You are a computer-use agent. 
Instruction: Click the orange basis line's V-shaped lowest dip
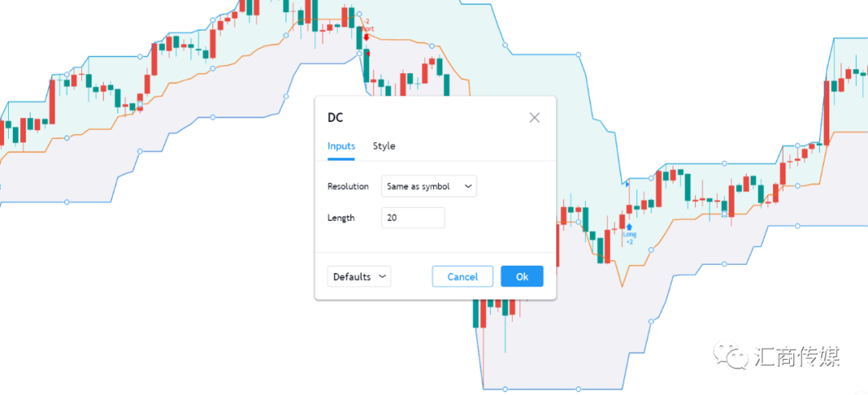[x=621, y=286]
